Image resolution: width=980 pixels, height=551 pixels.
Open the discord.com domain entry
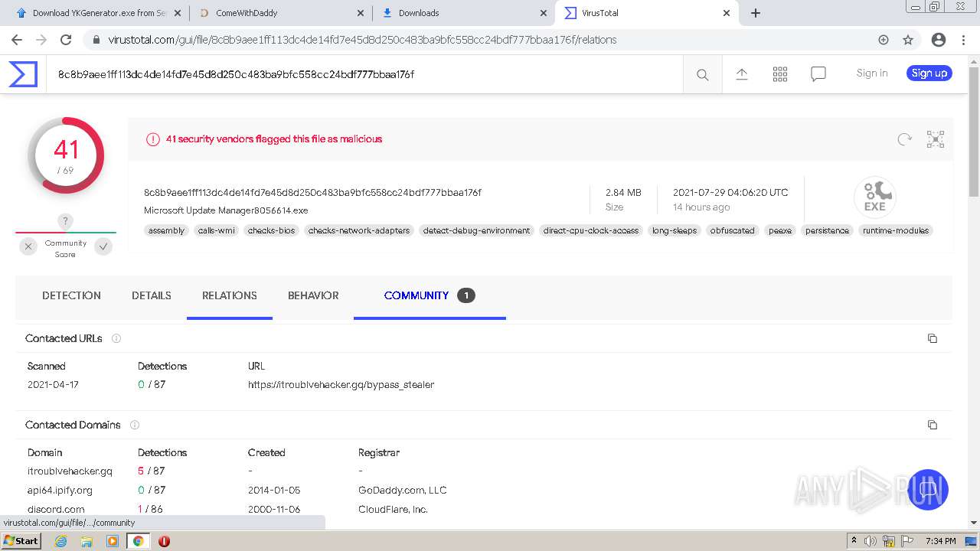pyautogui.click(x=56, y=510)
